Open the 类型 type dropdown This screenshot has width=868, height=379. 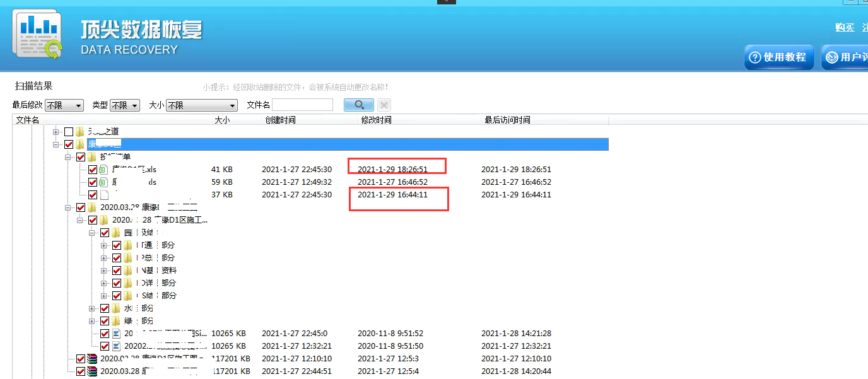tap(125, 105)
